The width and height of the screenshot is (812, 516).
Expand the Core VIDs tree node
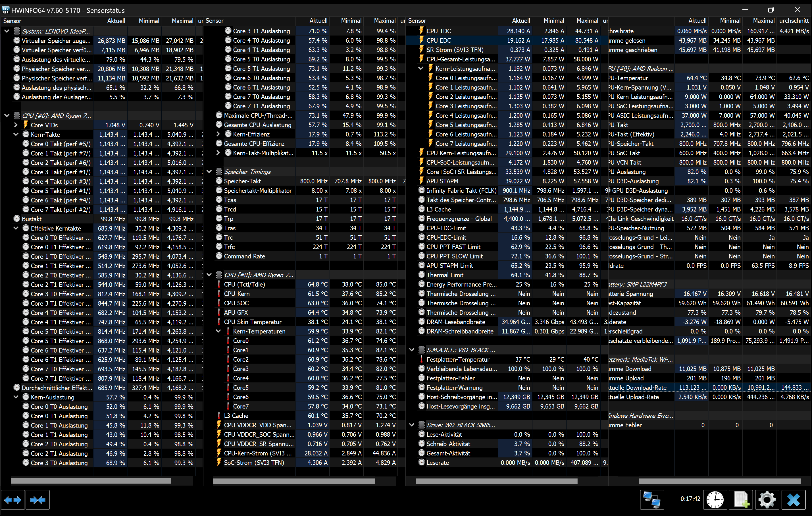pyautogui.click(x=16, y=125)
